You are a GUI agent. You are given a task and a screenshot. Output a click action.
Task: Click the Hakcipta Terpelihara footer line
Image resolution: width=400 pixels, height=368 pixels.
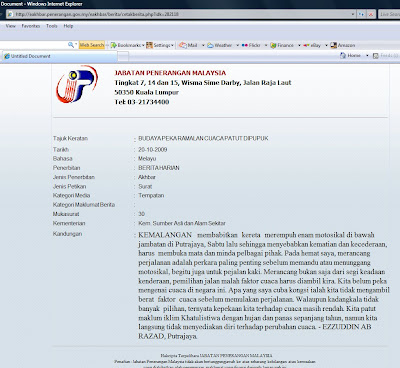click(216, 356)
